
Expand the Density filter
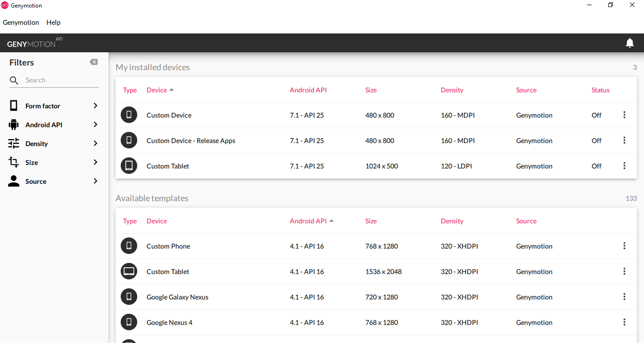pos(95,143)
